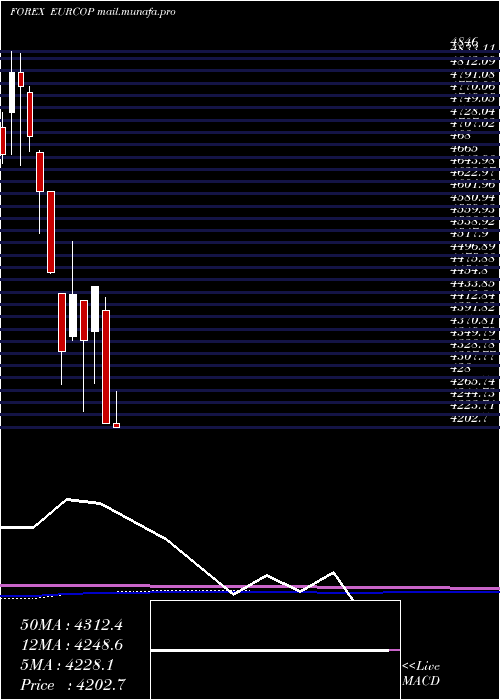Screen dimensions: 500x700
Task: Click the 4412.84 price axis label
Action: (x=473, y=296)
